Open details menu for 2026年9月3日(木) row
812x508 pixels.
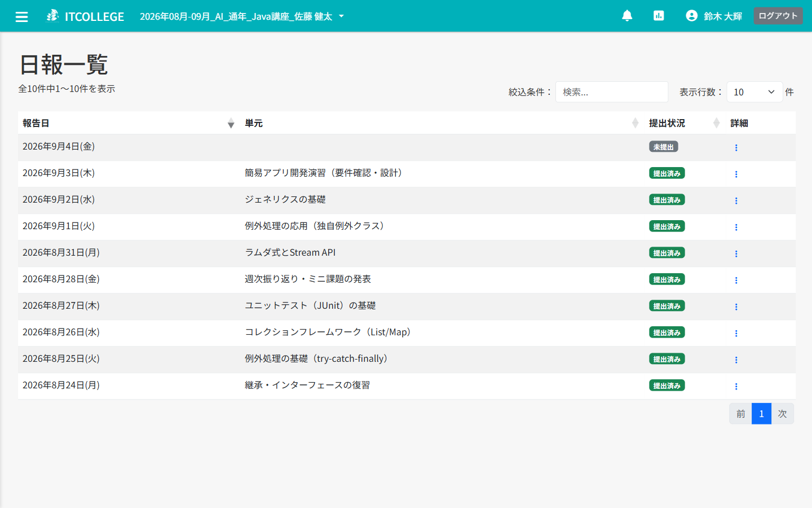click(x=736, y=174)
